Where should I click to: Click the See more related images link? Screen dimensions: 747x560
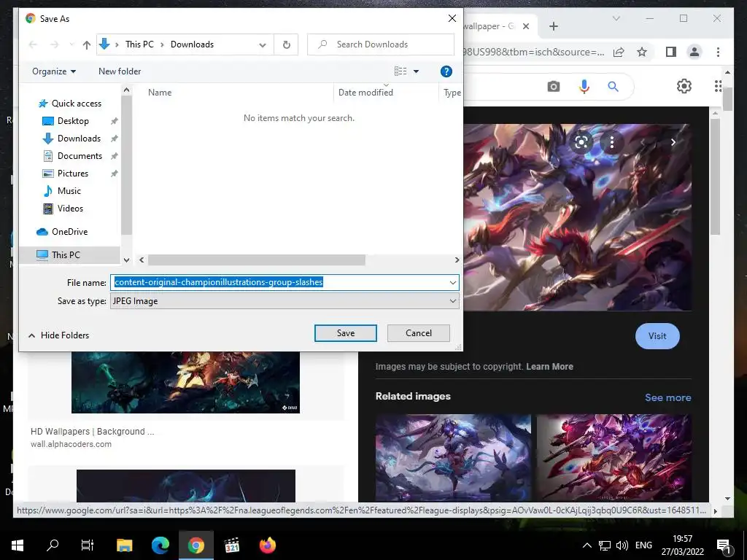[x=668, y=397]
